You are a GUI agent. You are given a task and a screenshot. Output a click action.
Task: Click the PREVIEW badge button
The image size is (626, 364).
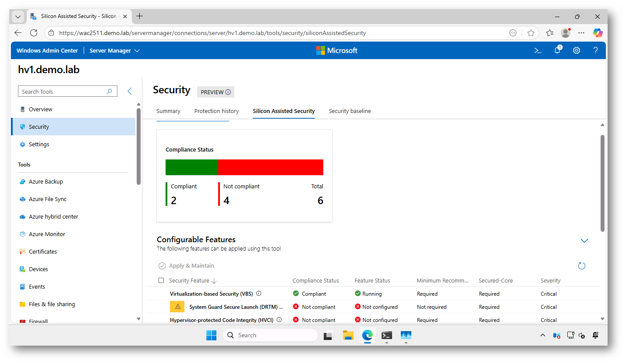click(x=216, y=92)
